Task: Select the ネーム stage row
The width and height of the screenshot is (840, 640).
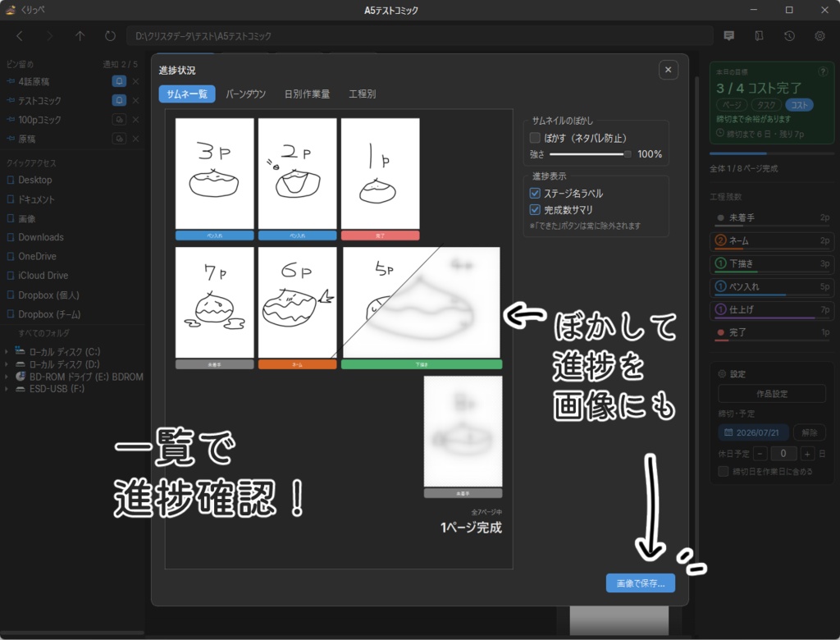Action: click(772, 240)
